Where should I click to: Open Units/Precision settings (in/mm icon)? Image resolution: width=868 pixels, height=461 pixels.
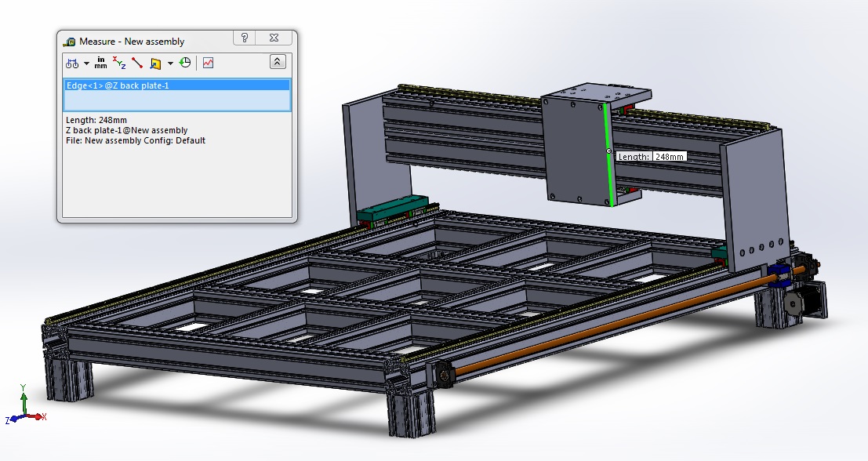coord(101,63)
